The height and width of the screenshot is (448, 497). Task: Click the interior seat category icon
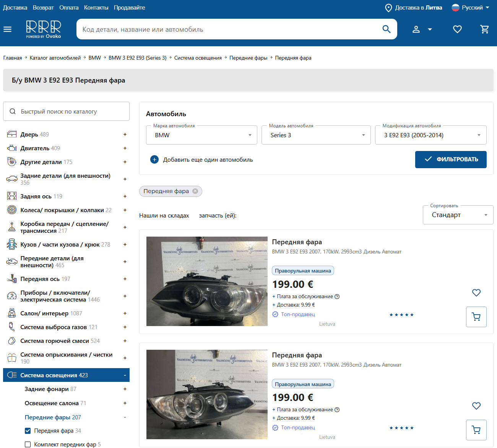[12, 313]
